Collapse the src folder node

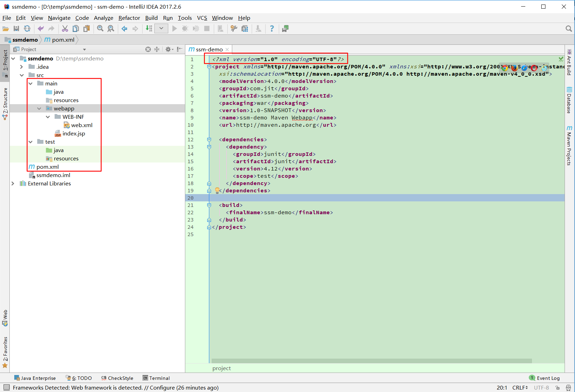22,75
